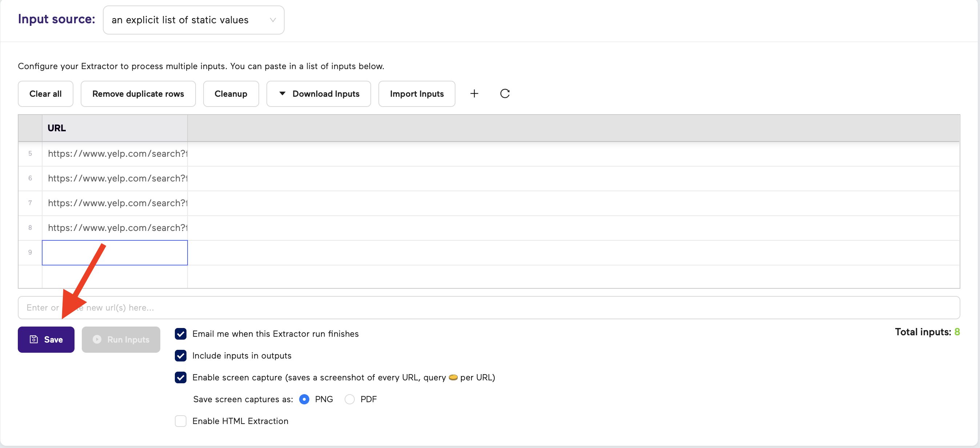Open the Input source dropdown
This screenshot has height=448, width=980.
193,20
